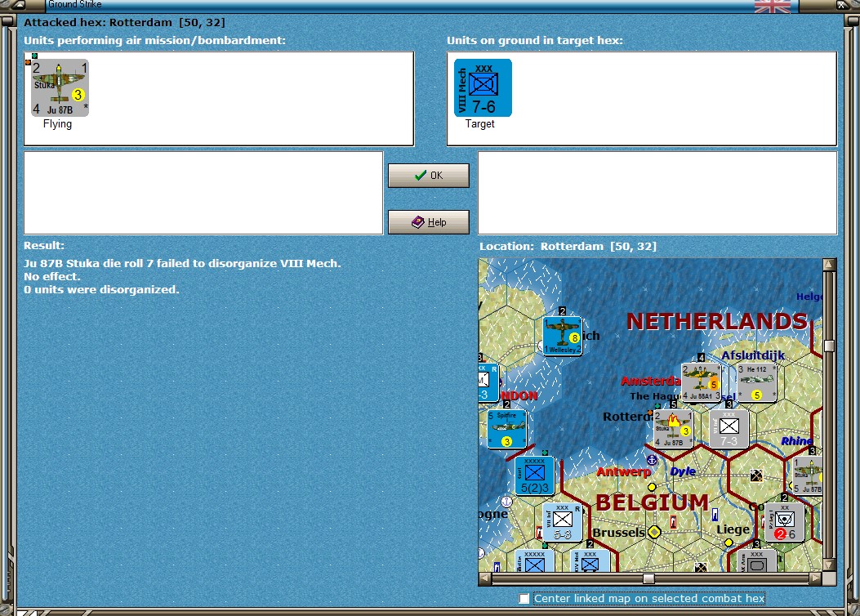This screenshot has width=860, height=616.
Task: Click the Dyle river label on the map
Action: tap(683, 471)
